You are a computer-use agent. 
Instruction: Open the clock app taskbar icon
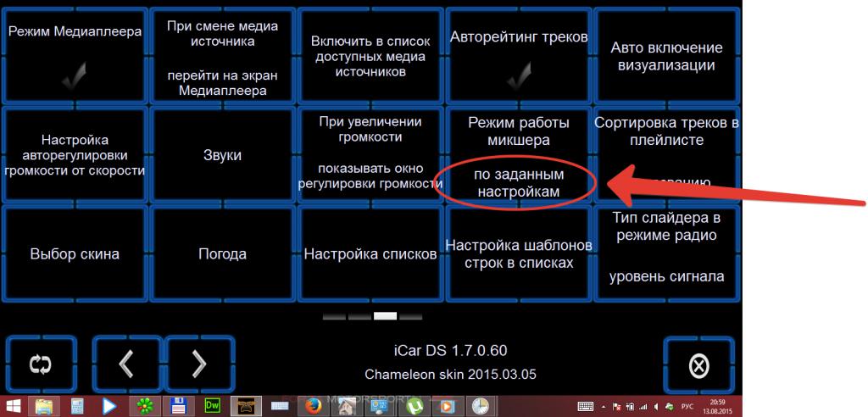click(481, 407)
